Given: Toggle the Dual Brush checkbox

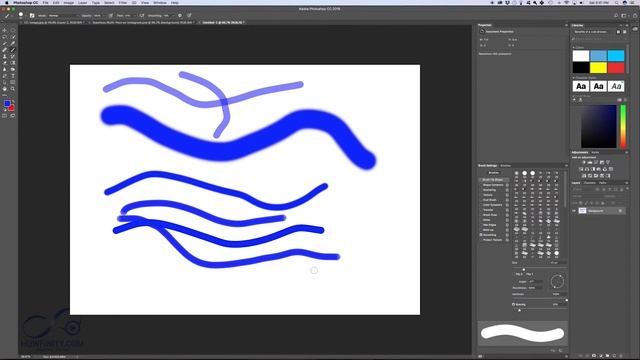Looking at the screenshot, I should [x=481, y=200].
